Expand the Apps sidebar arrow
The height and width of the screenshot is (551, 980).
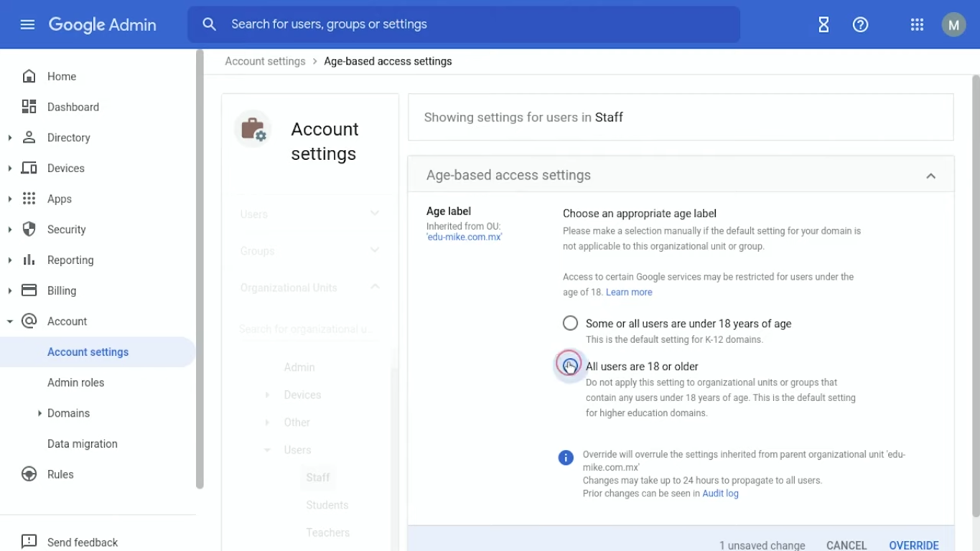click(9, 199)
